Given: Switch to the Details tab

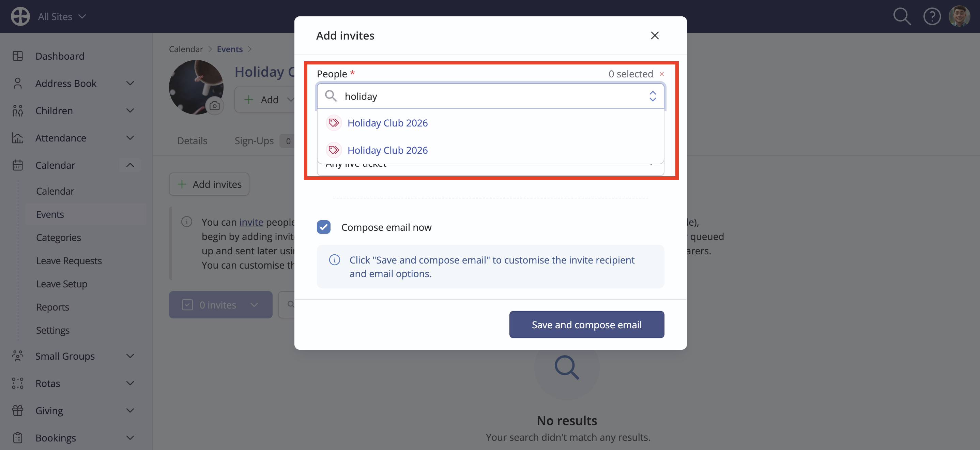Looking at the screenshot, I should point(192,141).
